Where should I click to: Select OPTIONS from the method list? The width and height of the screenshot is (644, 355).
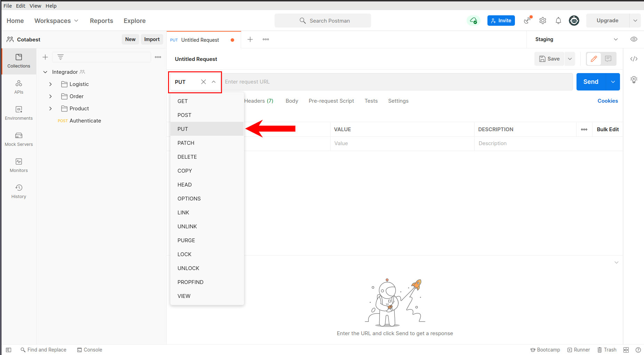coord(207,199)
